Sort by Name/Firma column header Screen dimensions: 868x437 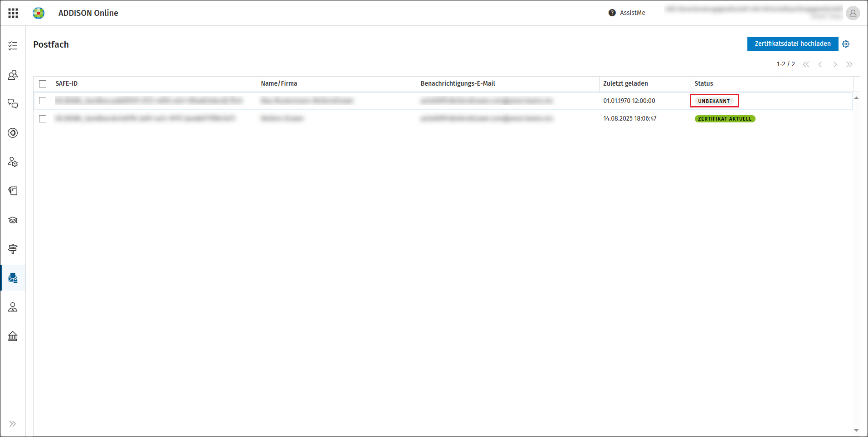279,83
